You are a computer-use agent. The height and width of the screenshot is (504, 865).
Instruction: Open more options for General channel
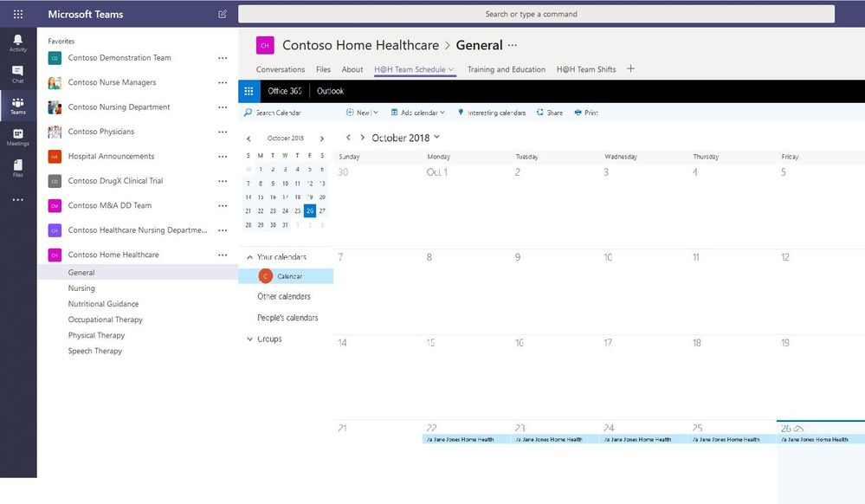point(513,45)
